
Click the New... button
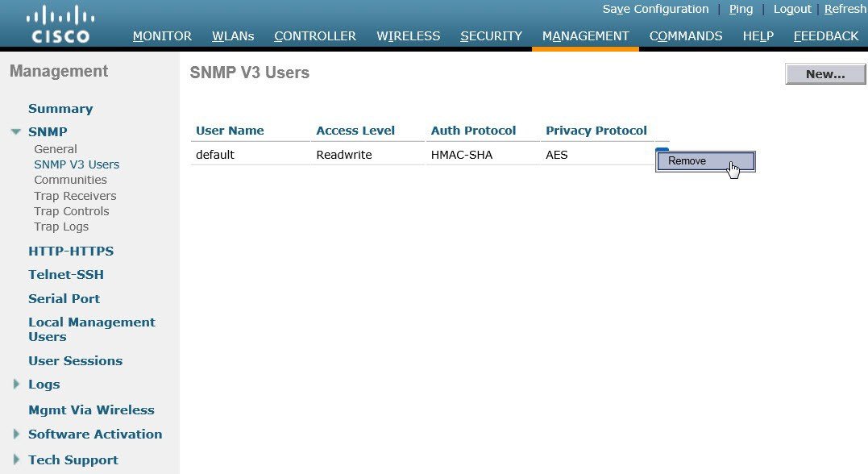click(825, 74)
